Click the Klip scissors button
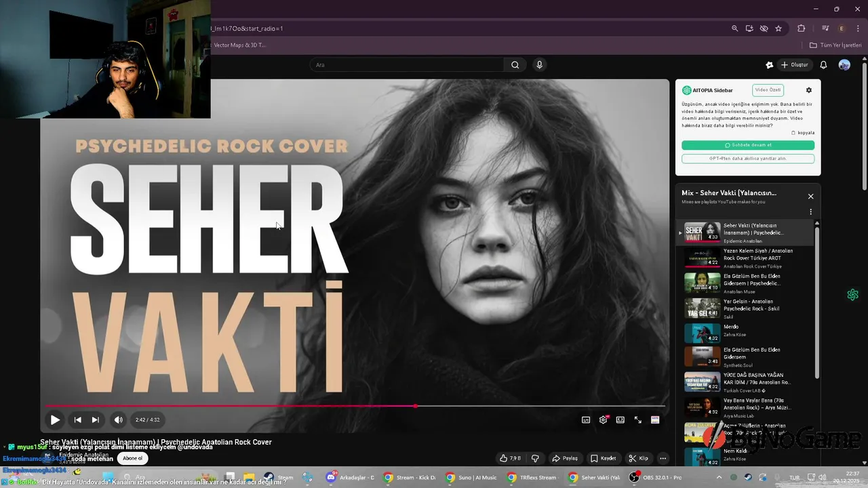The height and width of the screenshot is (488, 868). [x=638, y=458]
